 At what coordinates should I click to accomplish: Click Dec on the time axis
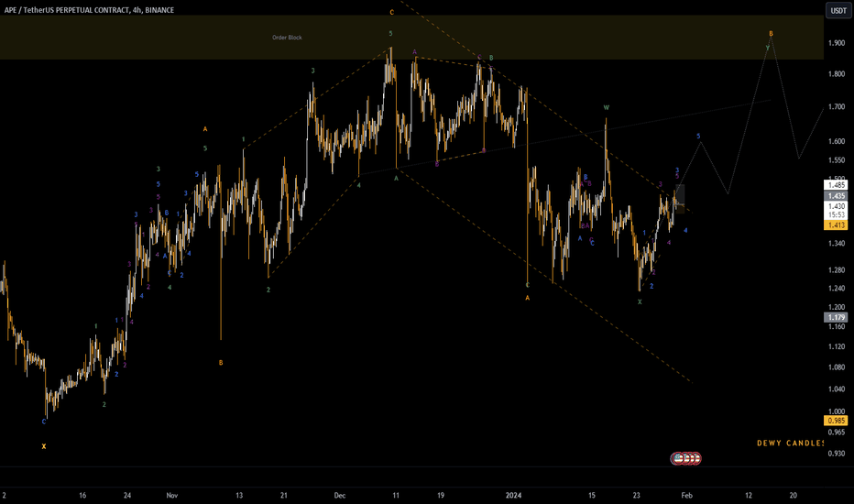pos(339,495)
